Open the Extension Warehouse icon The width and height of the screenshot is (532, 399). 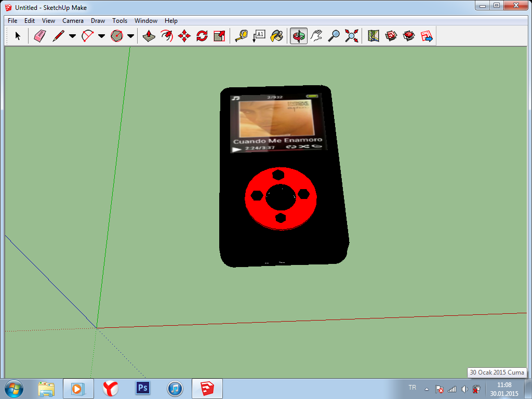tap(408, 36)
